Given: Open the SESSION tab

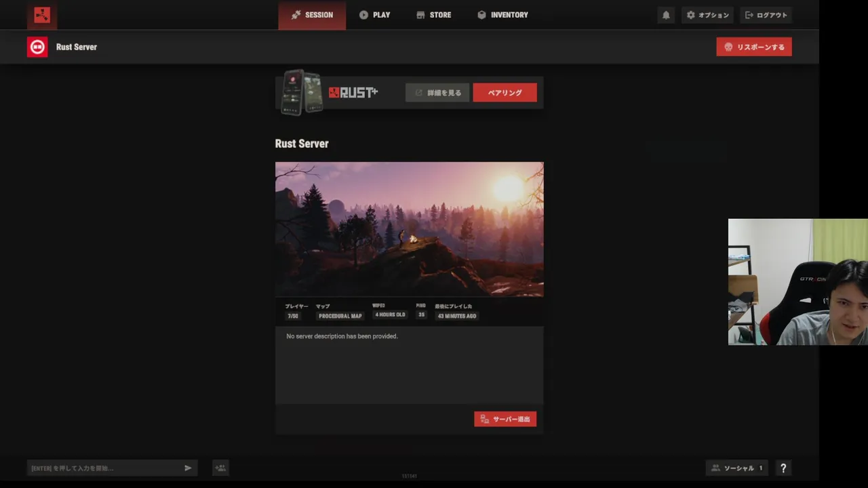Looking at the screenshot, I should pos(312,15).
